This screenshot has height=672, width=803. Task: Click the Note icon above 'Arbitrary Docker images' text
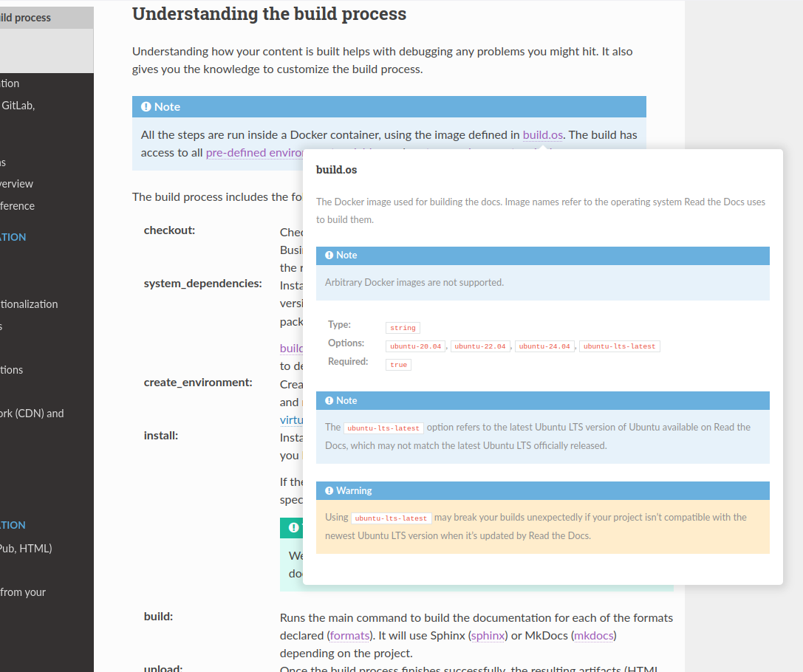pyautogui.click(x=329, y=256)
